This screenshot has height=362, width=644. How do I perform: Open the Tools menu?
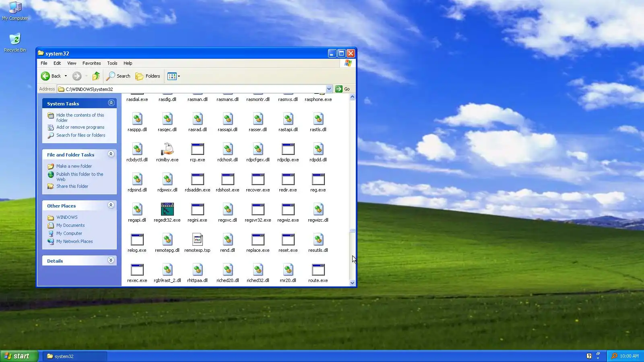tap(112, 63)
